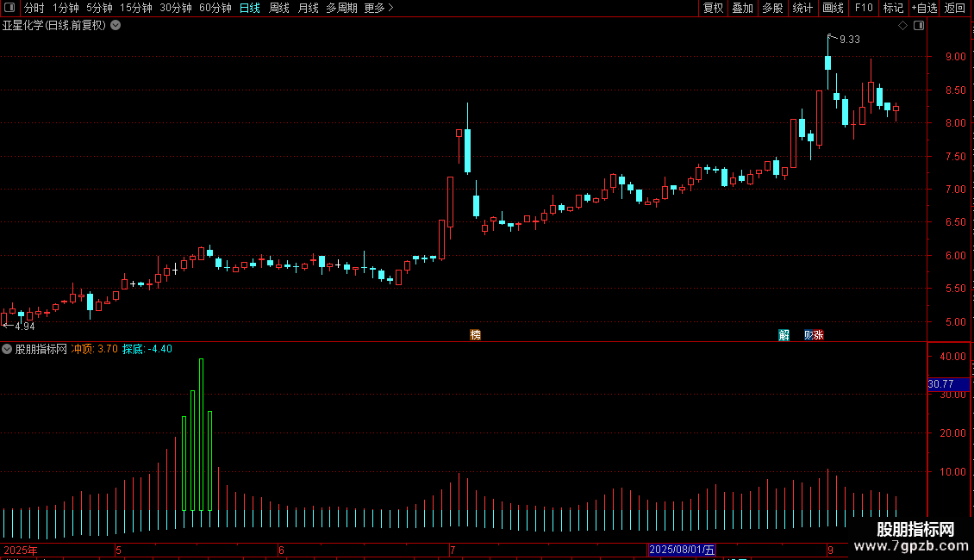Click the 30.77 indicator axis value box
The image size is (974, 560).
[x=948, y=384]
